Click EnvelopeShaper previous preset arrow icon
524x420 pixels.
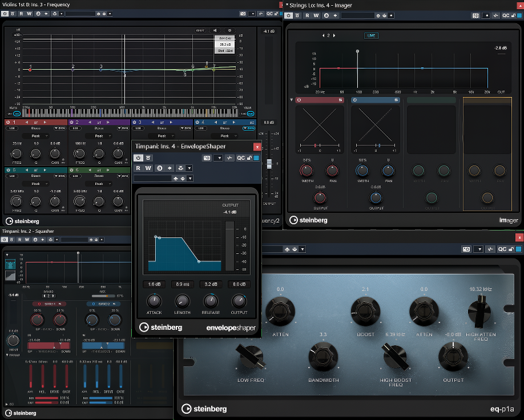(x=176, y=179)
